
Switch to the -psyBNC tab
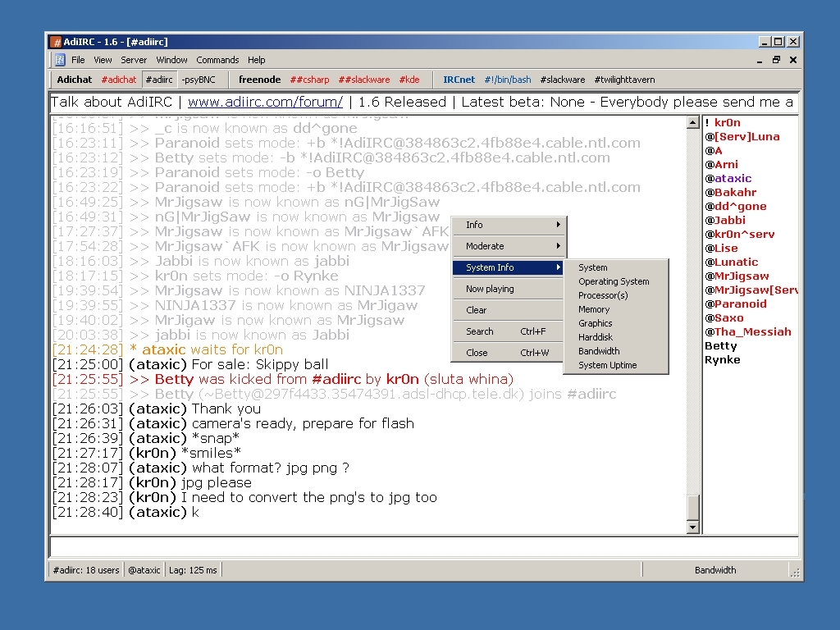(x=199, y=80)
